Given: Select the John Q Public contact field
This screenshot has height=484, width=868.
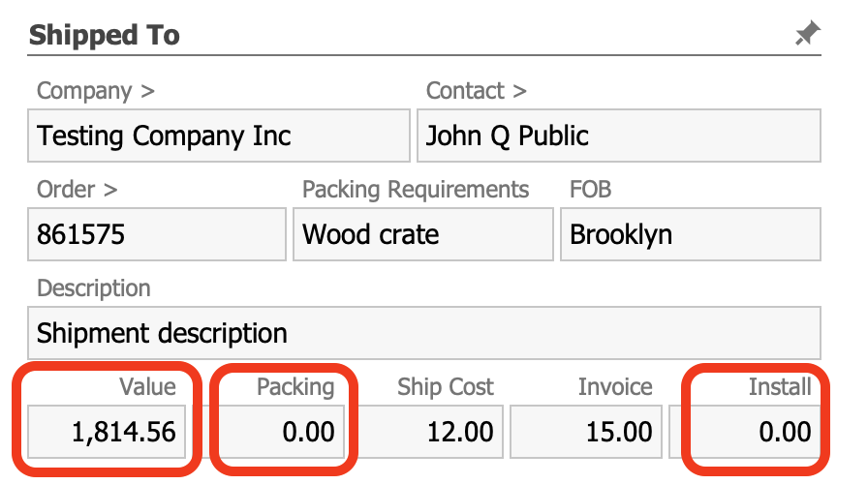Looking at the screenshot, I should tap(618, 136).
